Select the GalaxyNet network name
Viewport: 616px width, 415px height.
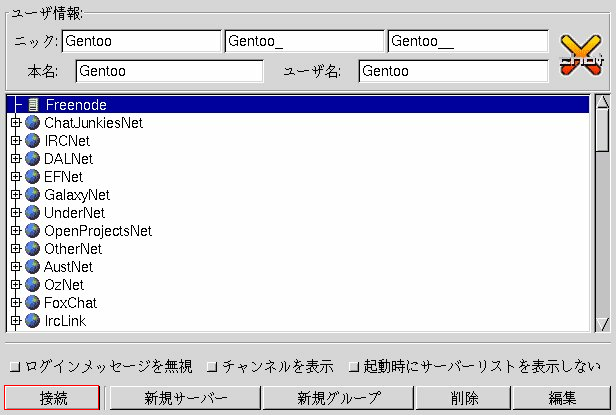(77, 195)
